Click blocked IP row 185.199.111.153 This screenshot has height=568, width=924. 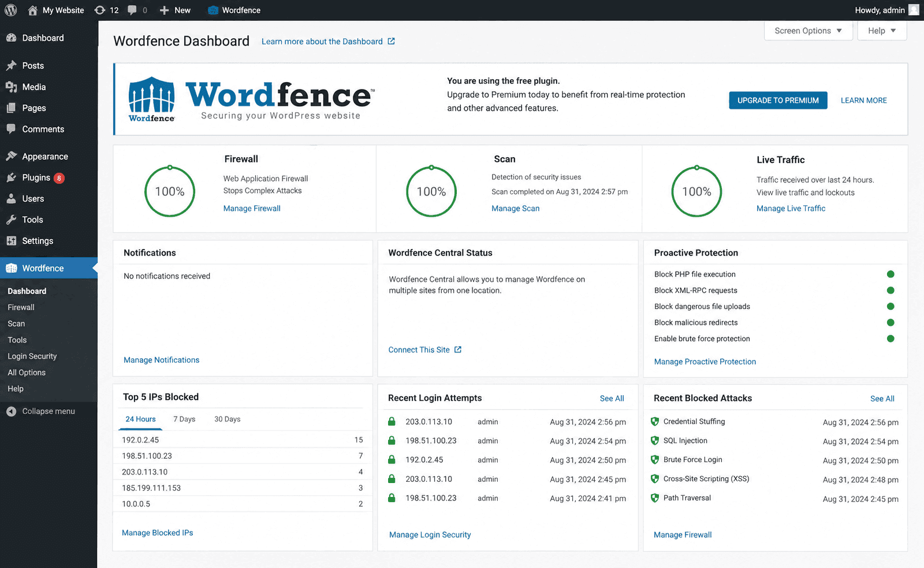coord(243,488)
